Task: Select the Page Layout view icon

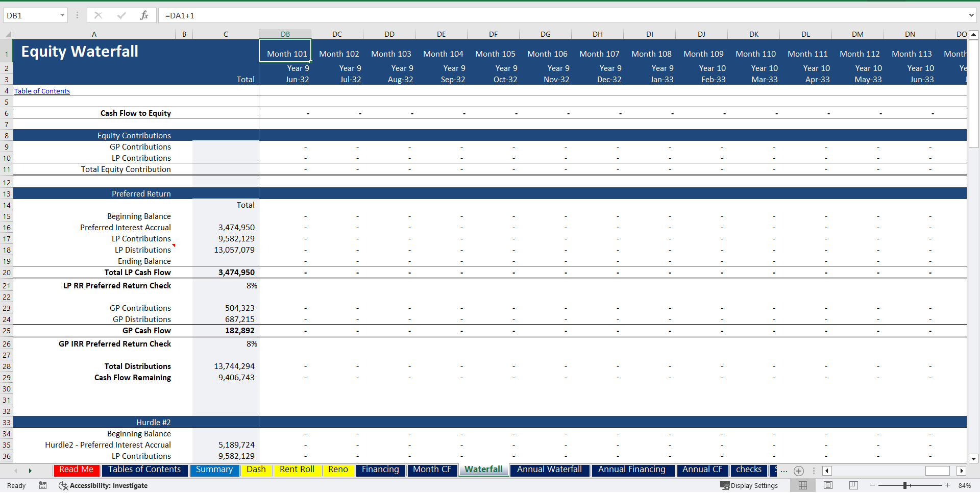Action: (x=827, y=485)
